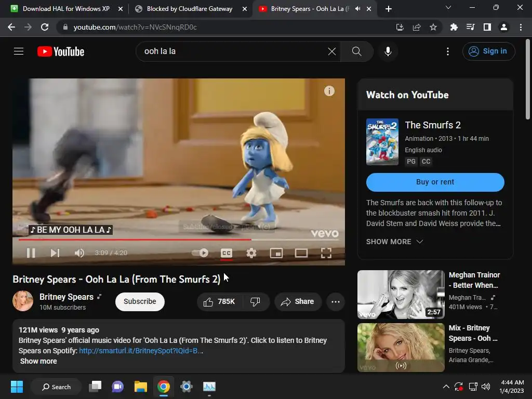
Task: Open the smarturl.it Spotify link
Action: pos(140,351)
